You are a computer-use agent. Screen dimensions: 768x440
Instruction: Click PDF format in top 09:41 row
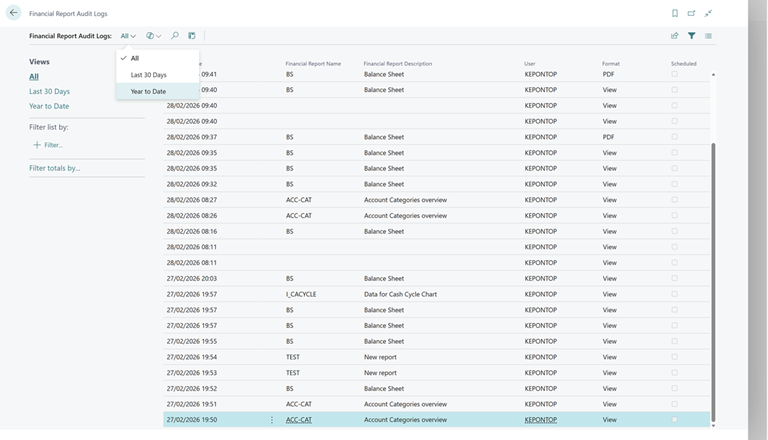coord(608,74)
